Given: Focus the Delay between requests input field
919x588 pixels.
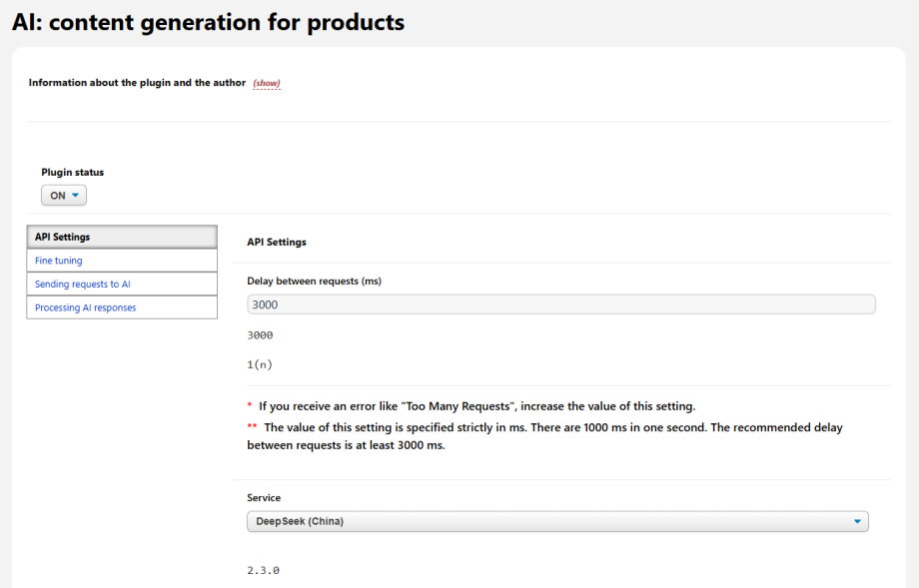Looking at the screenshot, I should coord(561,304).
